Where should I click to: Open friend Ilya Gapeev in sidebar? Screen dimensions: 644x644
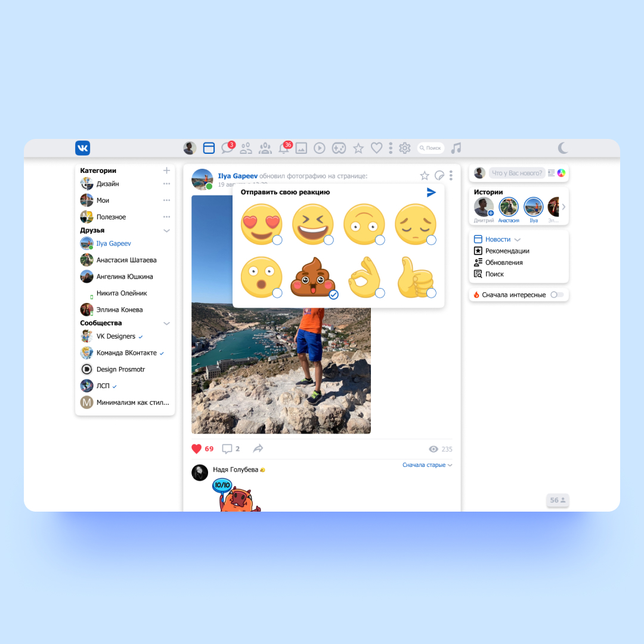pyautogui.click(x=106, y=243)
